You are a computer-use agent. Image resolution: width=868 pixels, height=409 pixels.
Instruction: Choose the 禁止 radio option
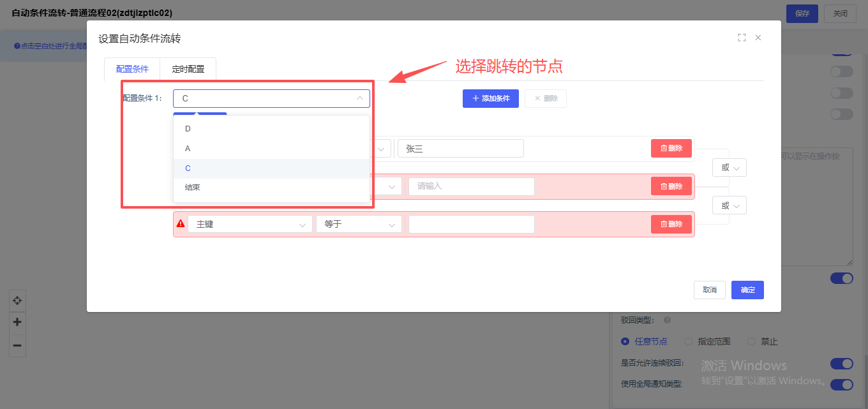pos(752,341)
